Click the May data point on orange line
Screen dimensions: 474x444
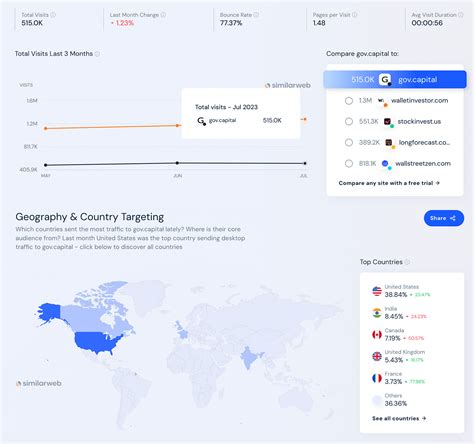coord(46,128)
